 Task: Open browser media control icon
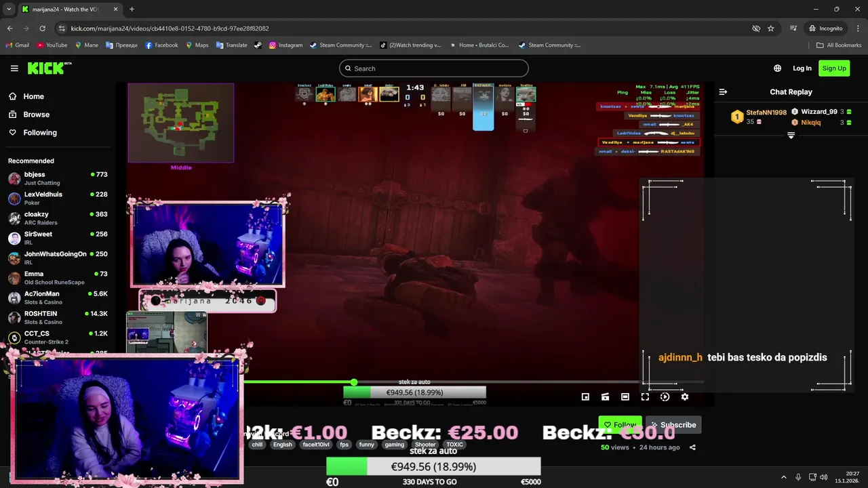pos(793,28)
